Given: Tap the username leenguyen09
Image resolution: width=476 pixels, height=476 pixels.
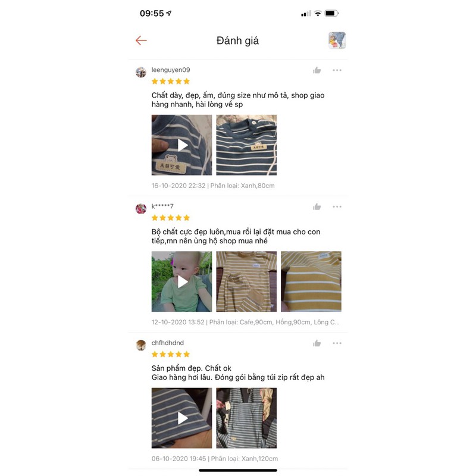Looking at the screenshot, I should coord(171,70).
